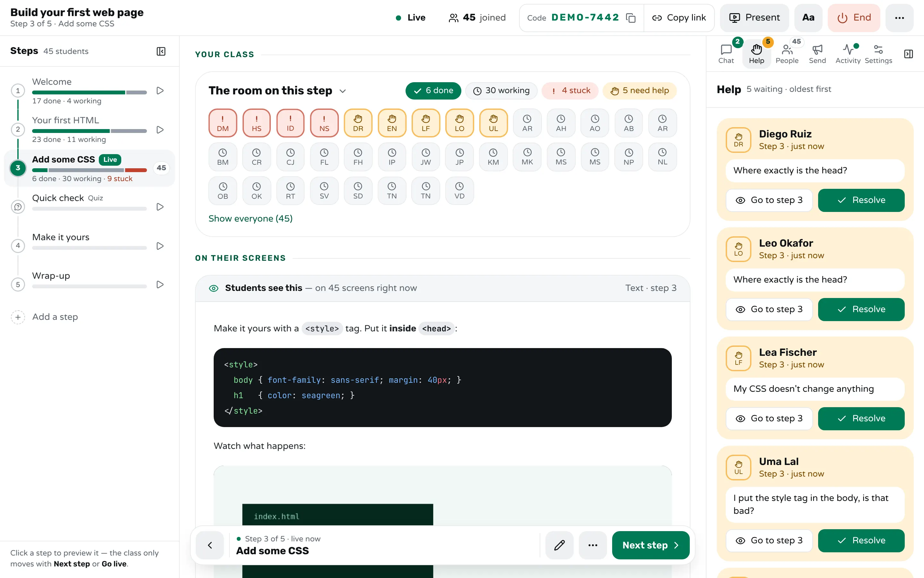
Task: Switch to the People tab
Action: coord(787,54)
